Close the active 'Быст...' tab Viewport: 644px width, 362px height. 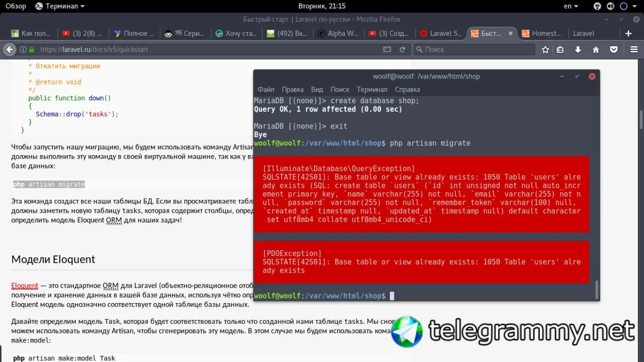(511, 33)
